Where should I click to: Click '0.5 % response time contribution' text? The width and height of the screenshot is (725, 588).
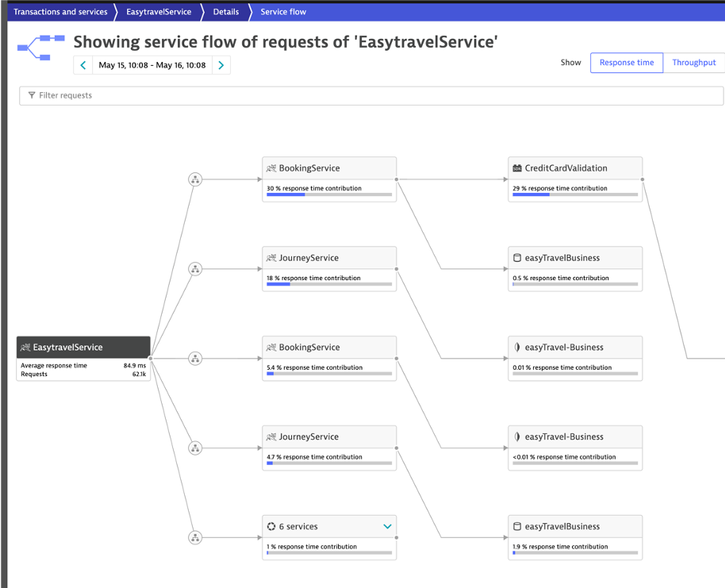point(560,278)
